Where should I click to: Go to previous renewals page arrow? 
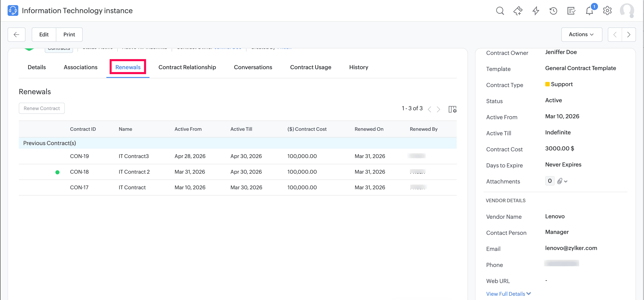[x=429, y=109]
